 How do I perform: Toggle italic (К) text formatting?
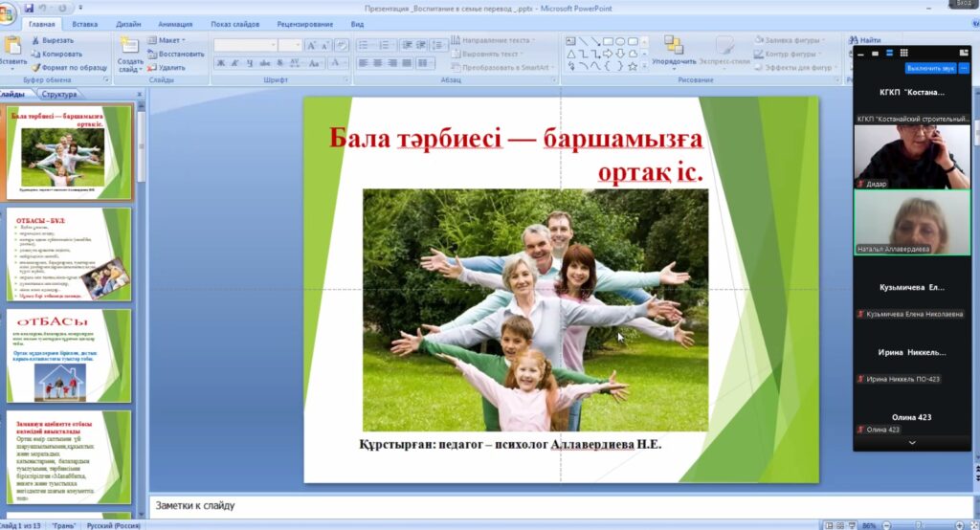point(234,64)
